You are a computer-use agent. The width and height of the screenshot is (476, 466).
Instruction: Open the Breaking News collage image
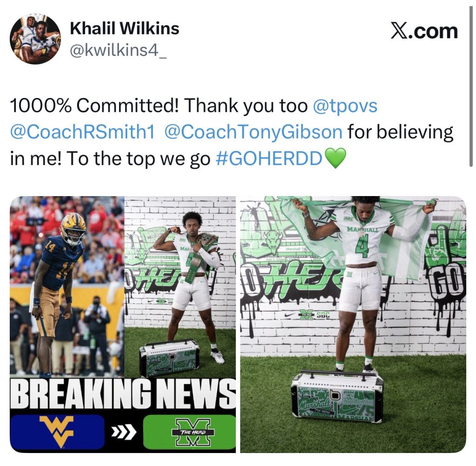click(123, 324)
